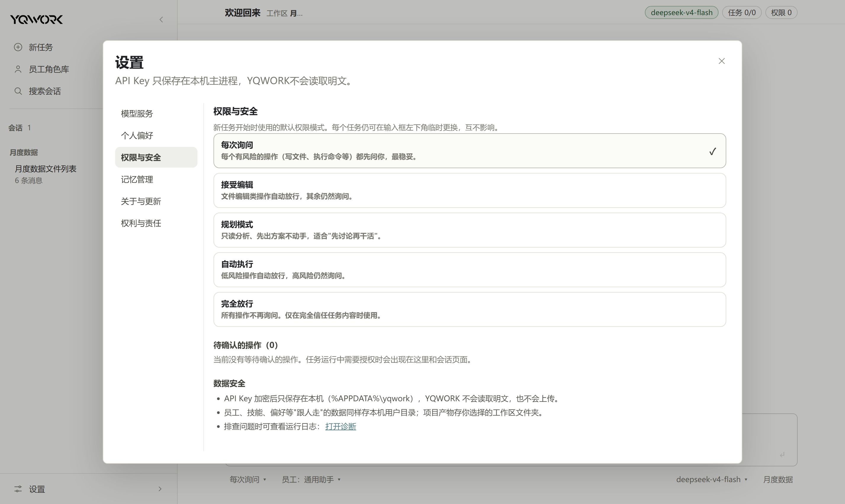Click the 月度数据 group heading in sidebar
845x504 pixels.
(24, 152)
